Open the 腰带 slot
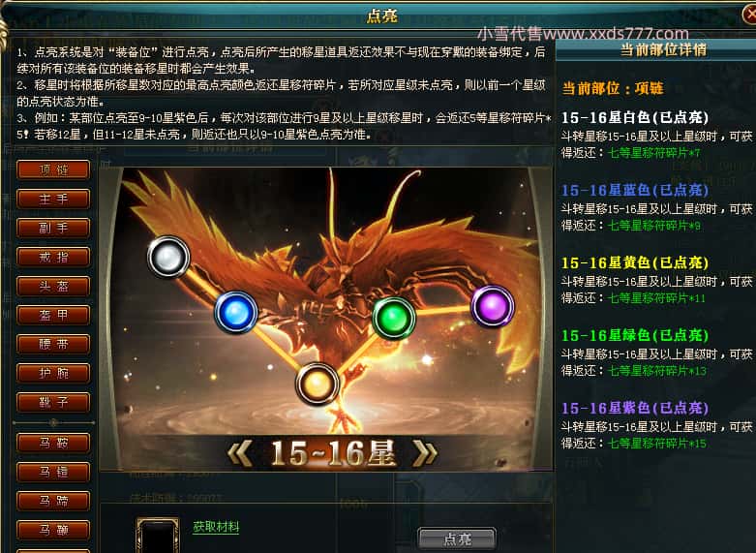This screenshot has height=553, width=756. (x=53, y=344)
